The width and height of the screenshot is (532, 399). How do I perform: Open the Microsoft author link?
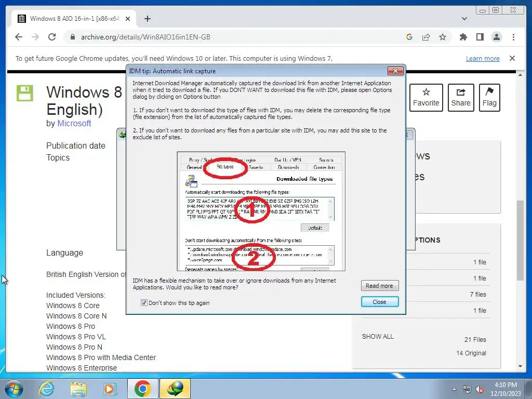point(74,123)
